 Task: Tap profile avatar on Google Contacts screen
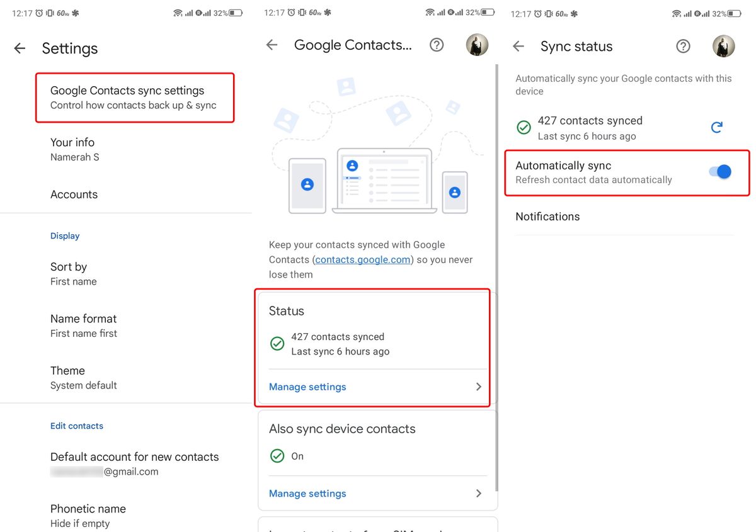click(x=477, y=45)
